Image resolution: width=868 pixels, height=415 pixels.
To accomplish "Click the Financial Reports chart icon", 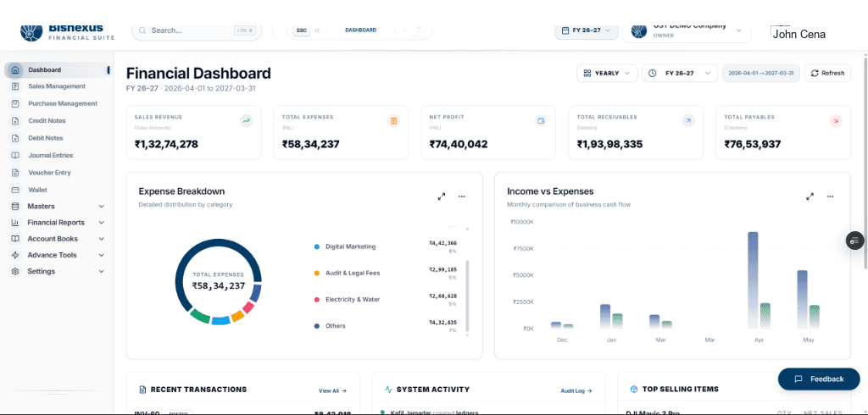I will pos(15,223).
